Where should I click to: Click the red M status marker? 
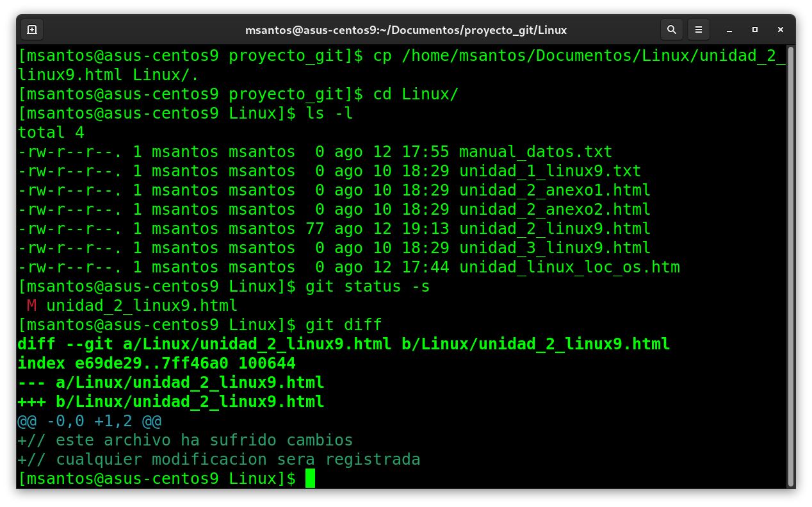pyautogui.click(x=32, y=305)
